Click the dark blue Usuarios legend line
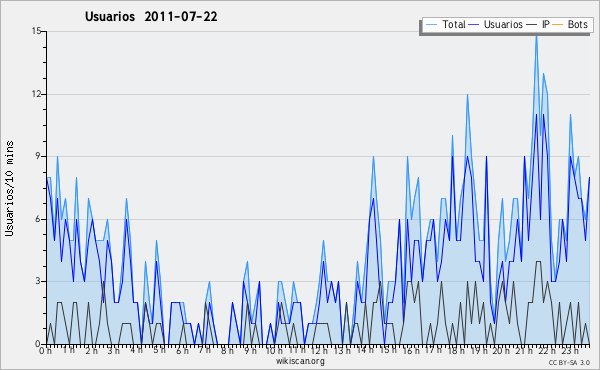This screenshot has height=370, width=600. pyautogui.click(x=474, y=25)
